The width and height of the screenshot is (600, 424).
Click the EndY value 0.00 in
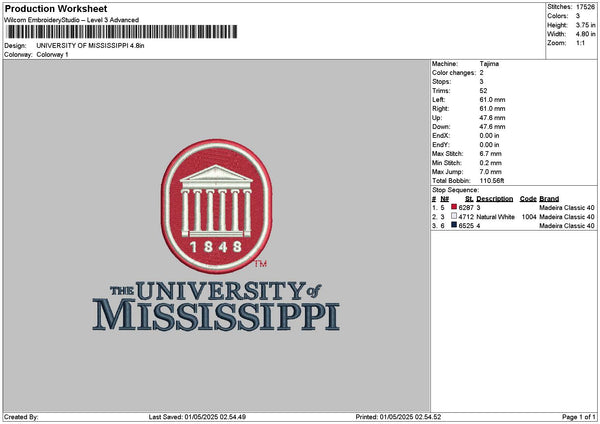click(489, 145)
